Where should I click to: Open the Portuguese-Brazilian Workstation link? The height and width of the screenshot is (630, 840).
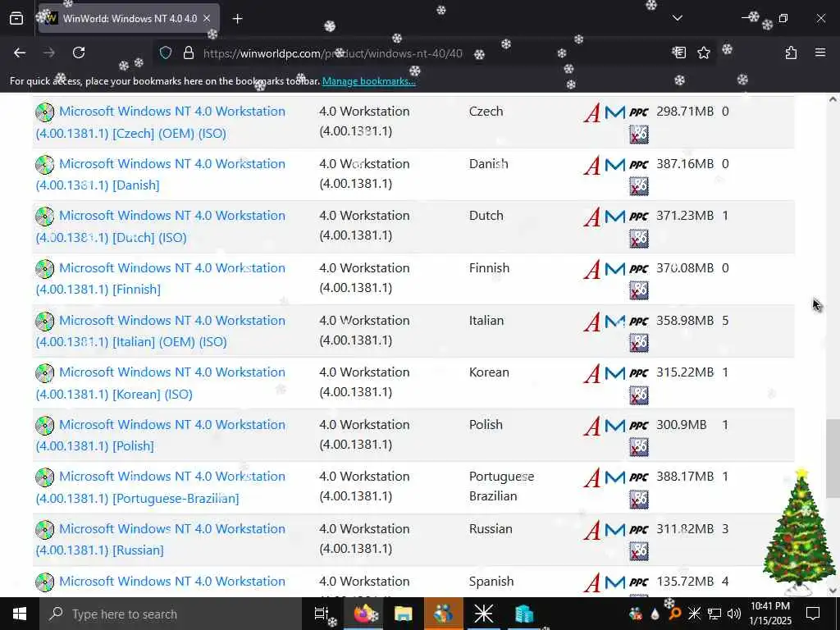[x=160, y=487]
